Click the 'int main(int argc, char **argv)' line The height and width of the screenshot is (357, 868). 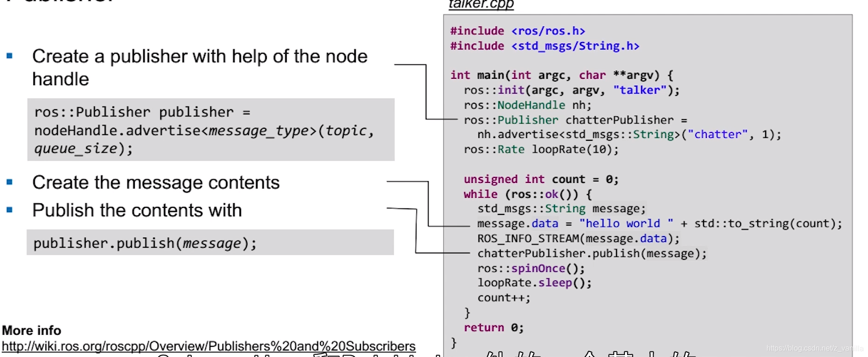click(x=562, y=75)
